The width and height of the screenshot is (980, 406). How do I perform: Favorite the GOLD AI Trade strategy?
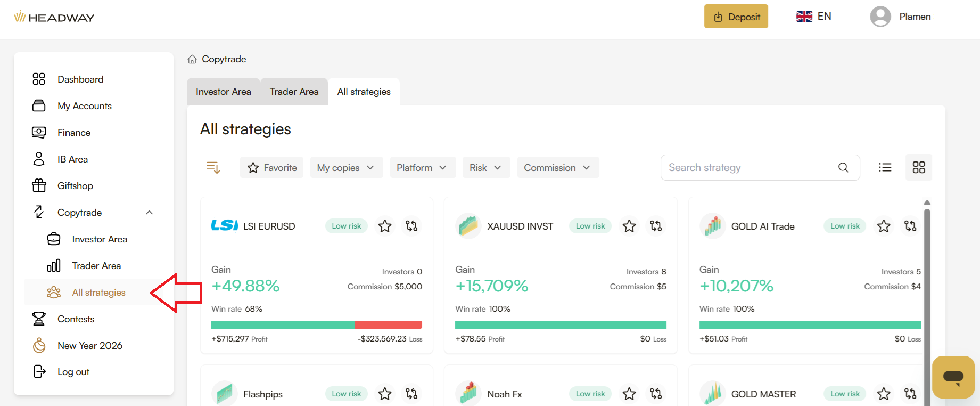coord(884,226)
